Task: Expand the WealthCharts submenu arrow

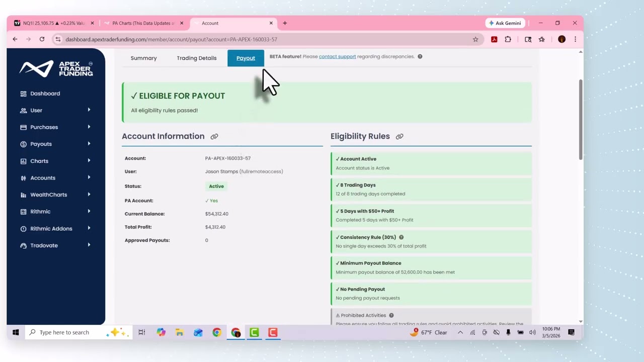Action: pyautogui.click(x=89, y=194)
